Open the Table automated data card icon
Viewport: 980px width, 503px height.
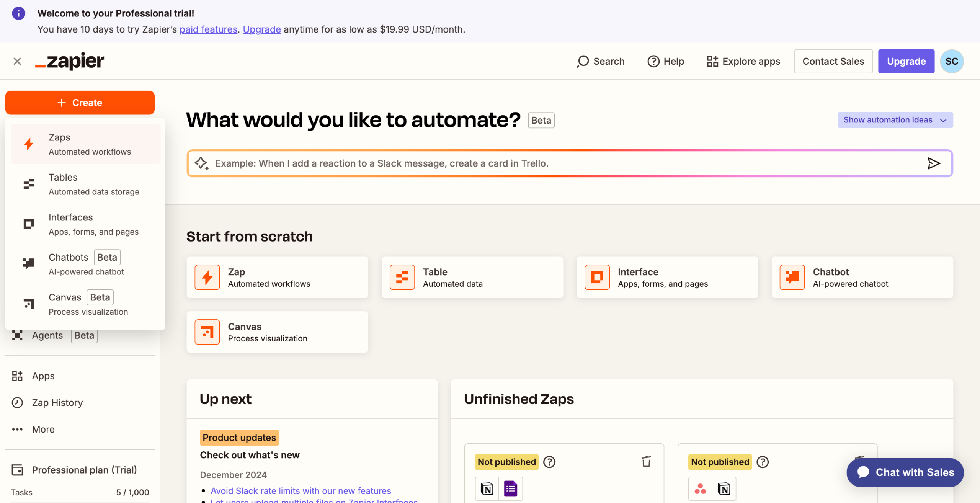coord(401,277)
